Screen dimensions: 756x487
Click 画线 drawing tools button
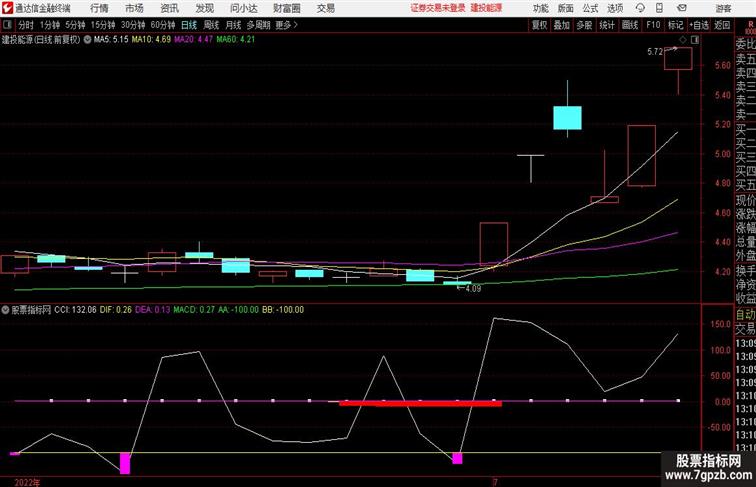pos(630,25)
